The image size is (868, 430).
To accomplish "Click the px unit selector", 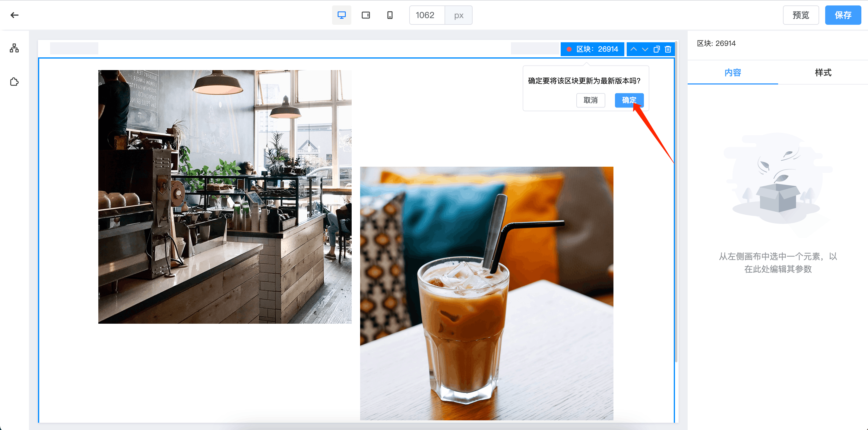I will point(459,15).
